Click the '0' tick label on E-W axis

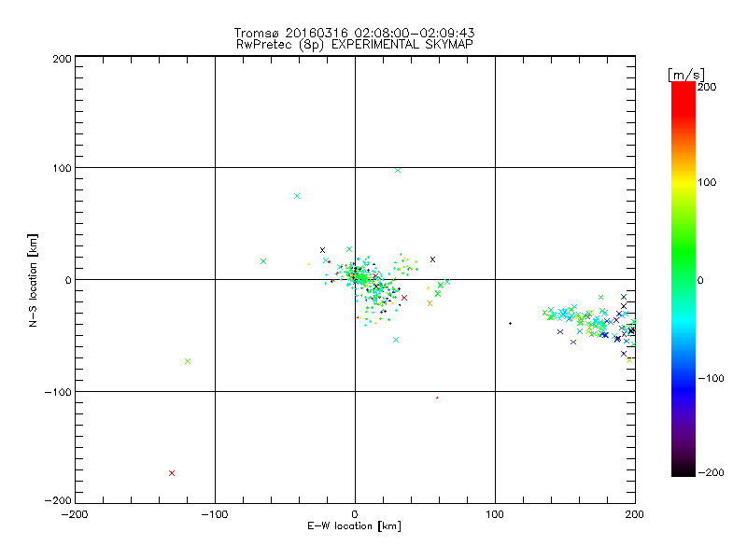[x=355, y=514]
